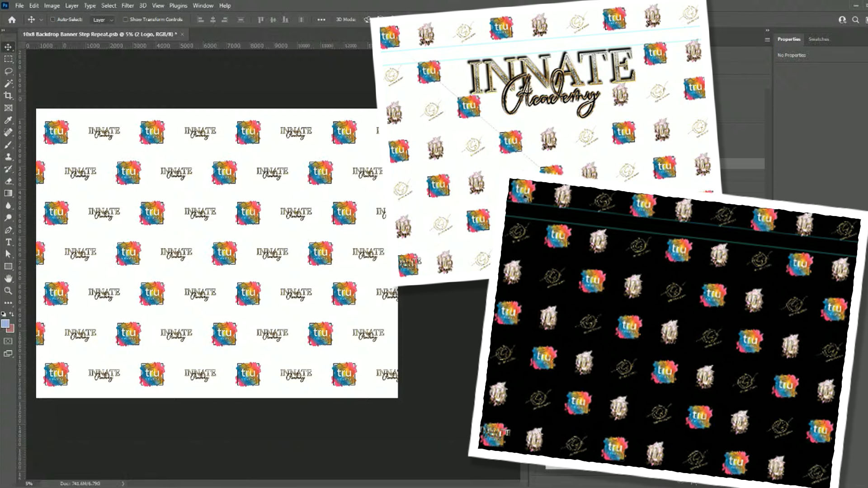This screenshot has height=488, width=868.
Task: Click the Home button in options bar
Action: pyautogui.click(x=12, y=19)
